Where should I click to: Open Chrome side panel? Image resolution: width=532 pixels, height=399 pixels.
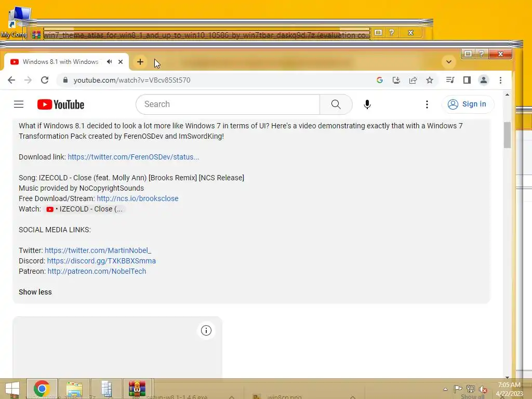click(x=467, y=80)
